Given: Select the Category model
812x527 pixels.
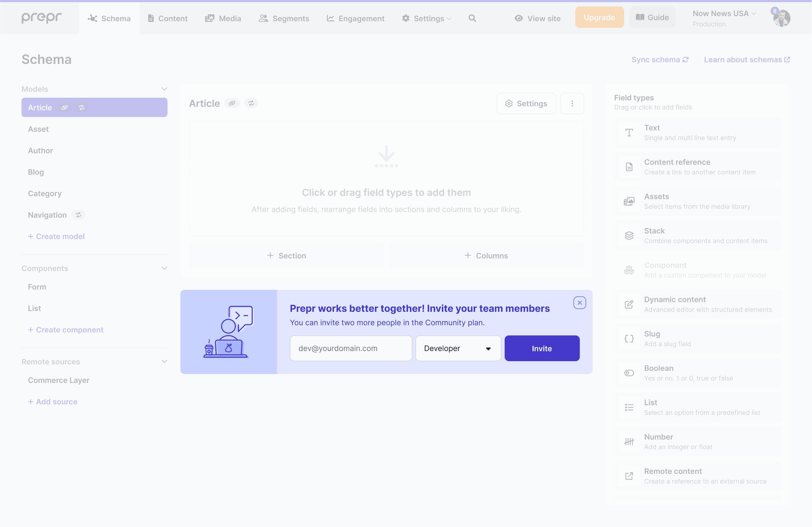Looking at the screenshot, I should tap(94, 193).
